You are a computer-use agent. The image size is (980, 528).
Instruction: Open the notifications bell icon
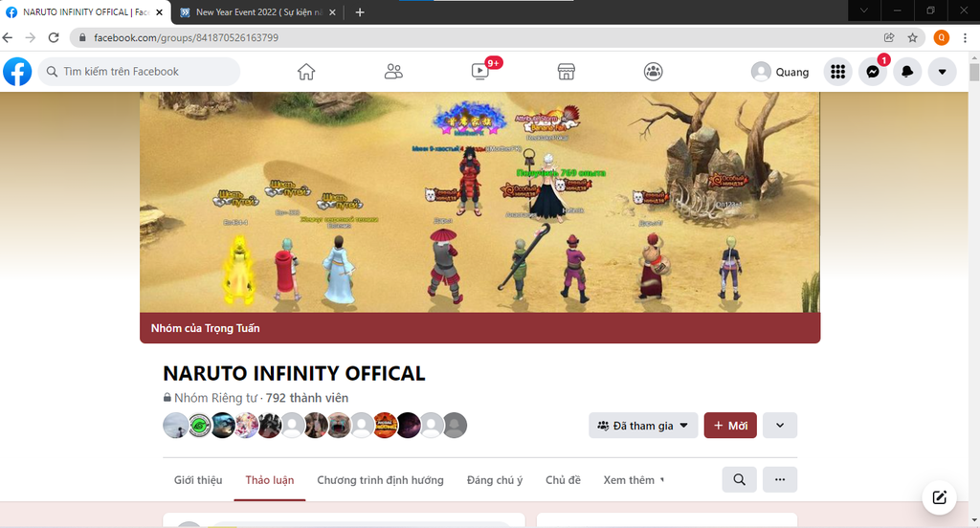click(x=907, y=72)
